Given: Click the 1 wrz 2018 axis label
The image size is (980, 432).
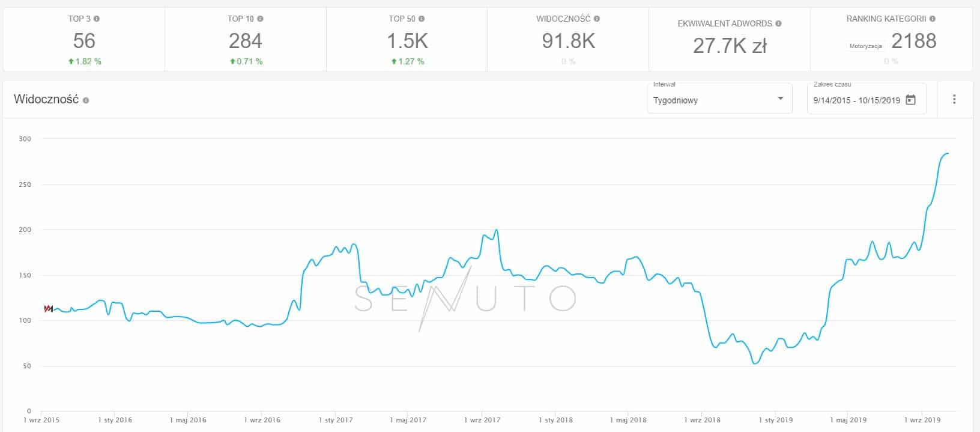Looking at the screenshot, I should click(702, 420).
